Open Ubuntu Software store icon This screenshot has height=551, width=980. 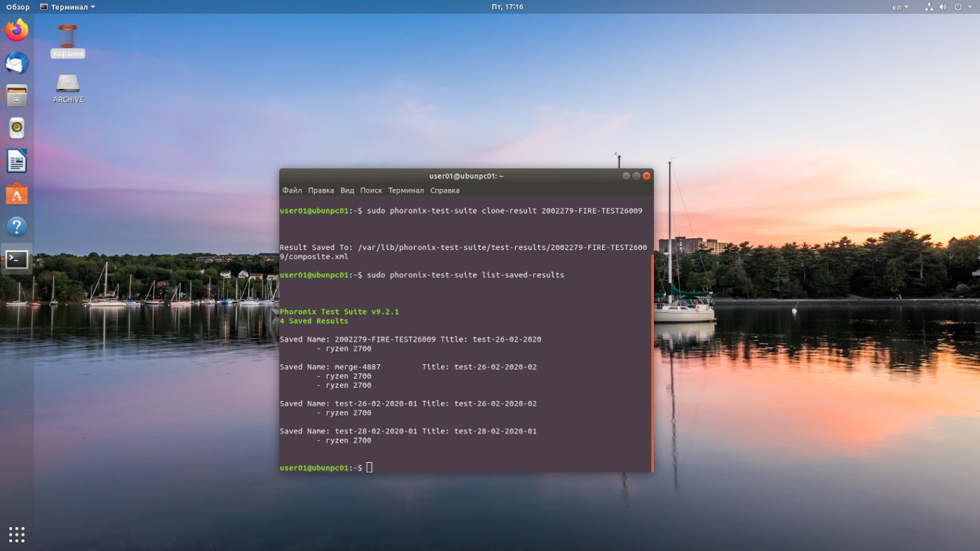(17, 194)
